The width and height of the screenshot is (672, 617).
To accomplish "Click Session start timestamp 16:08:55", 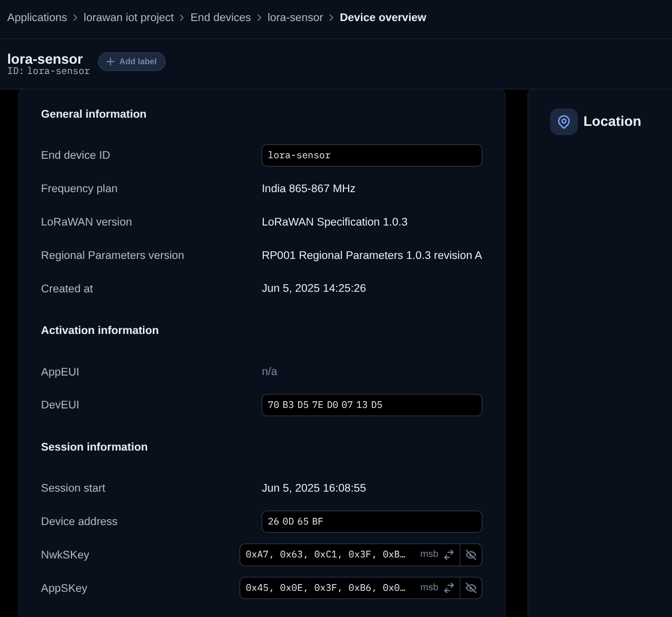I will [x=314, y=488].
